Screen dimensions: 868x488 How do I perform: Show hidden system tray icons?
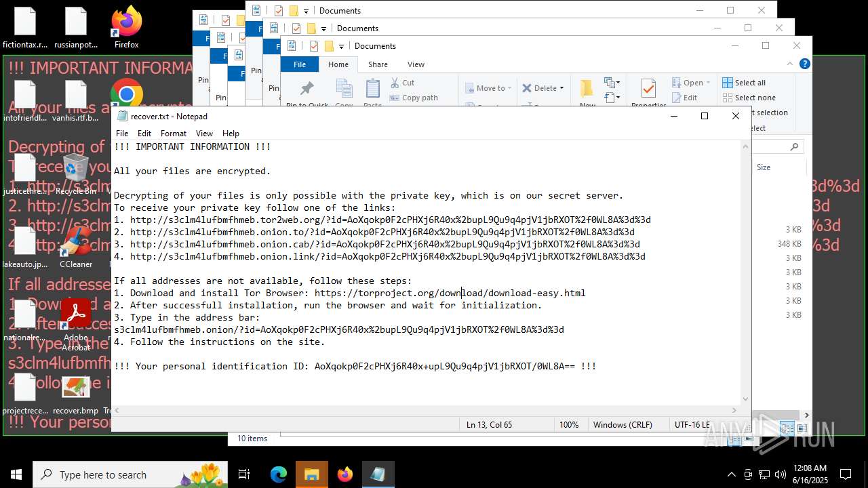point(732,474)
